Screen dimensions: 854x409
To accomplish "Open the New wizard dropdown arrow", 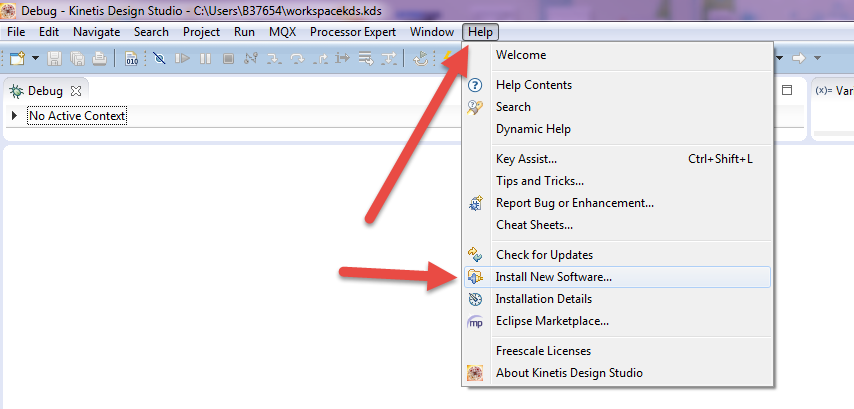I will pos(35,58).
